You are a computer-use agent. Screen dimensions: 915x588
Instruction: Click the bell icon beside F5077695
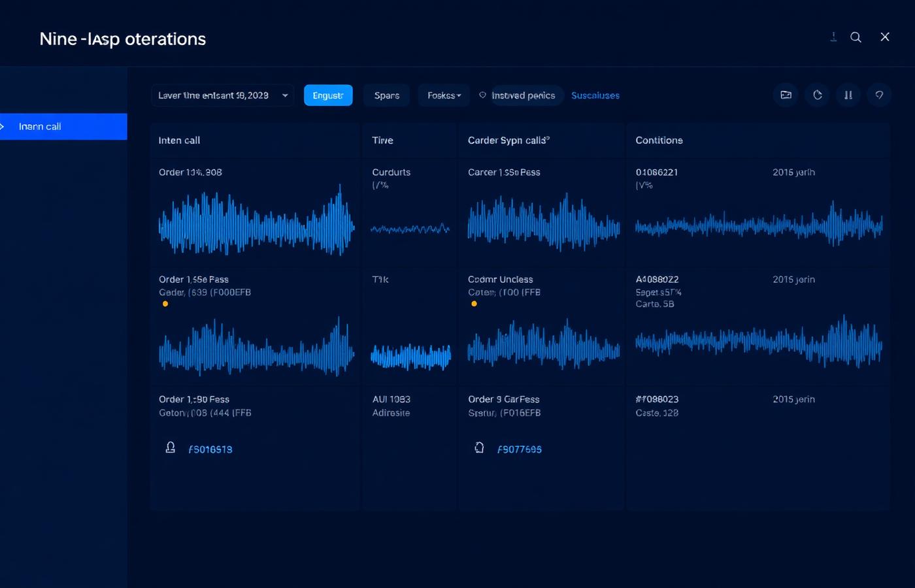[479, 448]
